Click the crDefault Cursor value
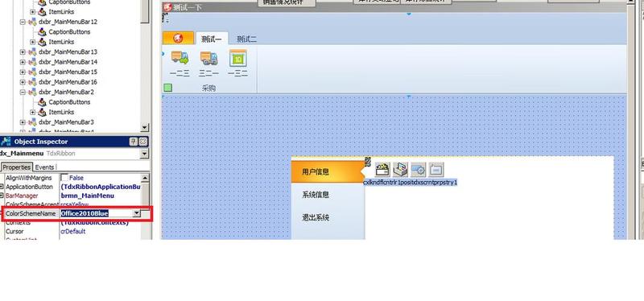This screenshot has height=301, width=644. pyautogui.click(x=73, y=231)
